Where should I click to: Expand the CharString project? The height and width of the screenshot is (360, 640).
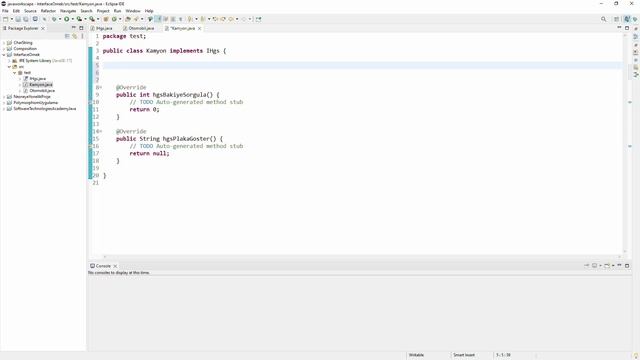coord(4,42)
